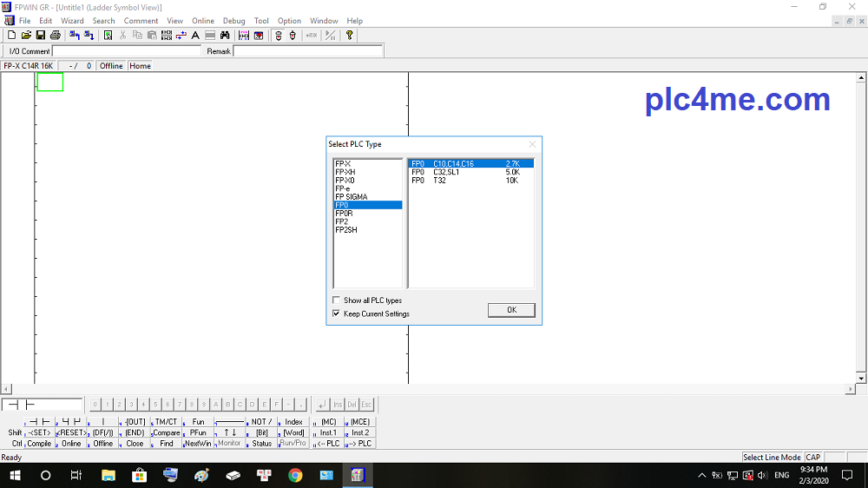Image resolution: width=868 pixels, height=488 pixels.
Task: Click the Print icon in toolbar
Action: 55,36
